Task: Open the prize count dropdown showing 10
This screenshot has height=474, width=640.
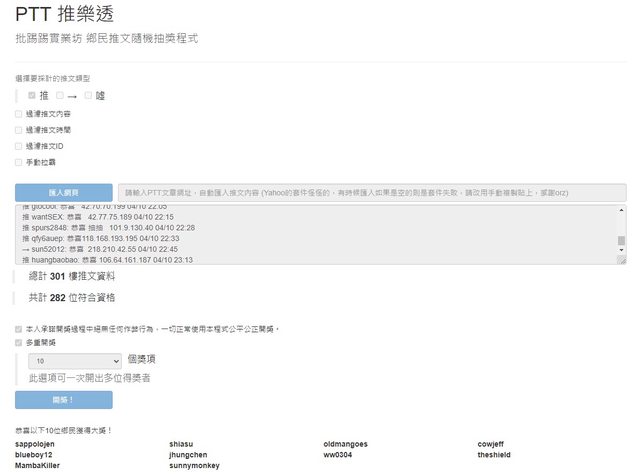Action: [75, 360]
